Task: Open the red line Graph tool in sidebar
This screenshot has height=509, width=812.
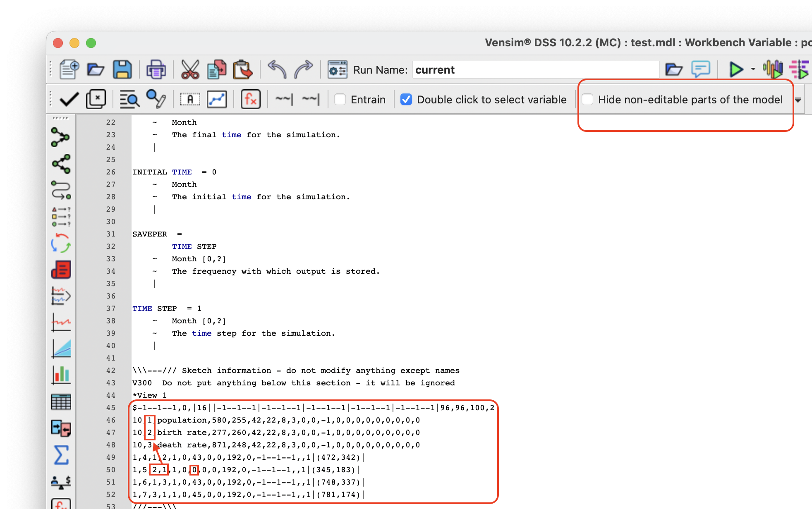Action: [x=61, y=323]
